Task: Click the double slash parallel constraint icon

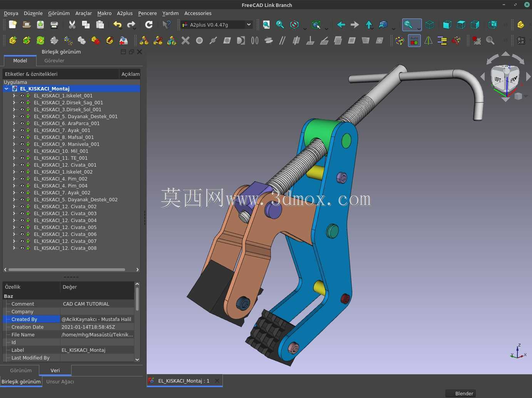Action: pos(283,40)
